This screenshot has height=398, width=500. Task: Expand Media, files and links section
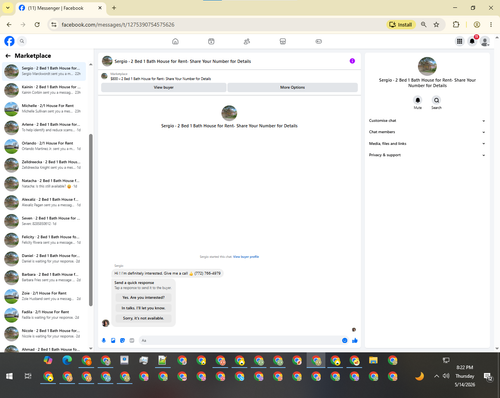(x=427, y=144)
